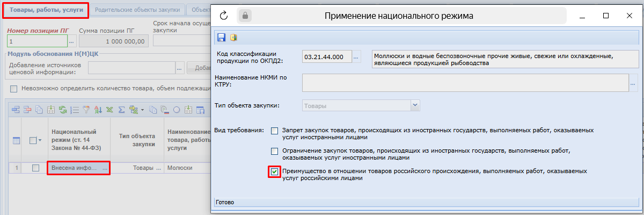
Task: Open the 'Тип объекта закупки' dropdown
Action: tap(414, 106)
